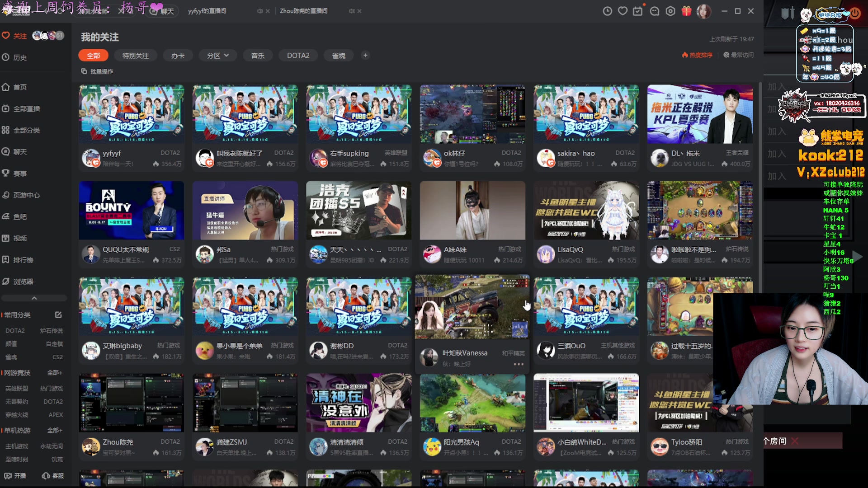Image resolution: width=868 pixels, height=488 pixels.
Task: Open 历史 viewing history
Action: point(14,57)
